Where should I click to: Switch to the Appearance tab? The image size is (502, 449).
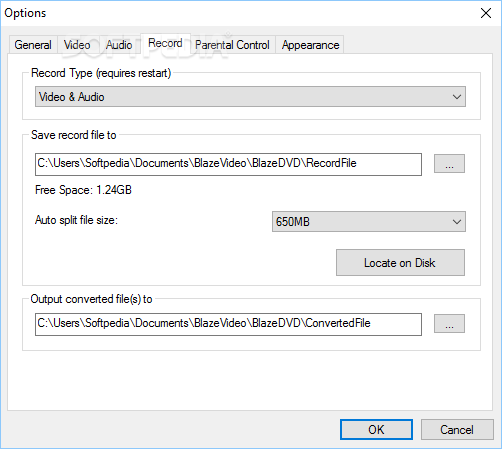coord(310,44)
